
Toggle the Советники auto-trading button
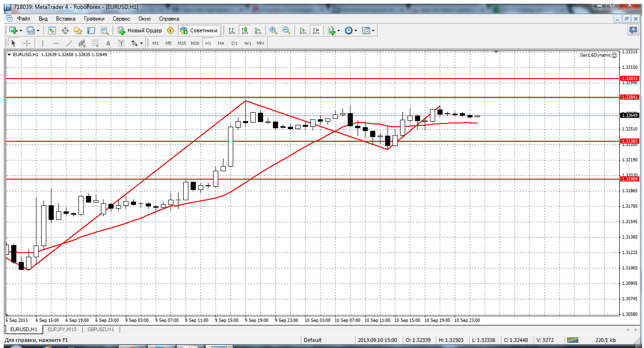[199, 30]
